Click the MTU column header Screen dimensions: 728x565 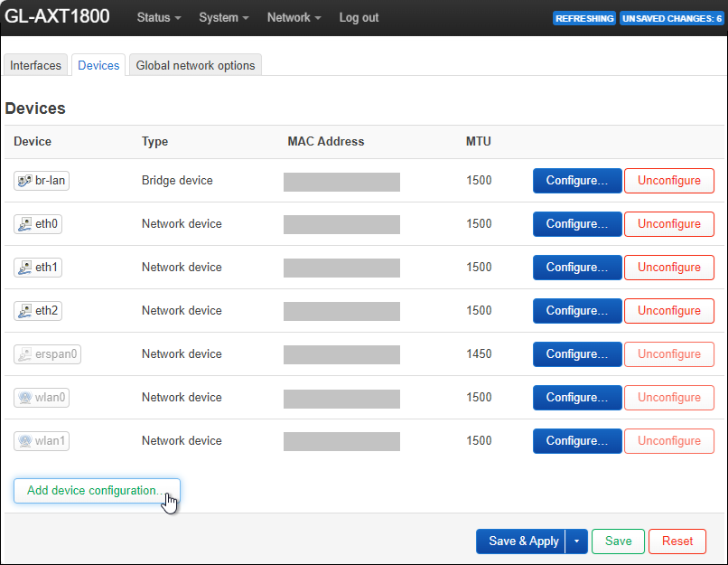(478, 141)
